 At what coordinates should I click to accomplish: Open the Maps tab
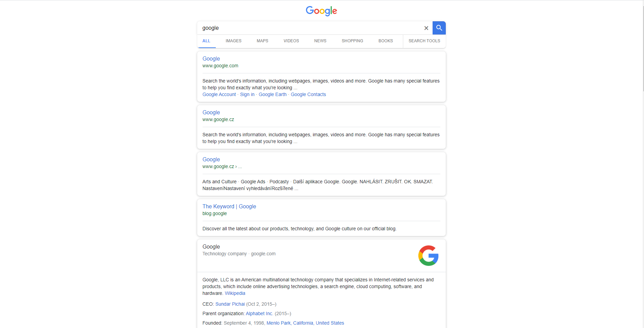point(262,41)
